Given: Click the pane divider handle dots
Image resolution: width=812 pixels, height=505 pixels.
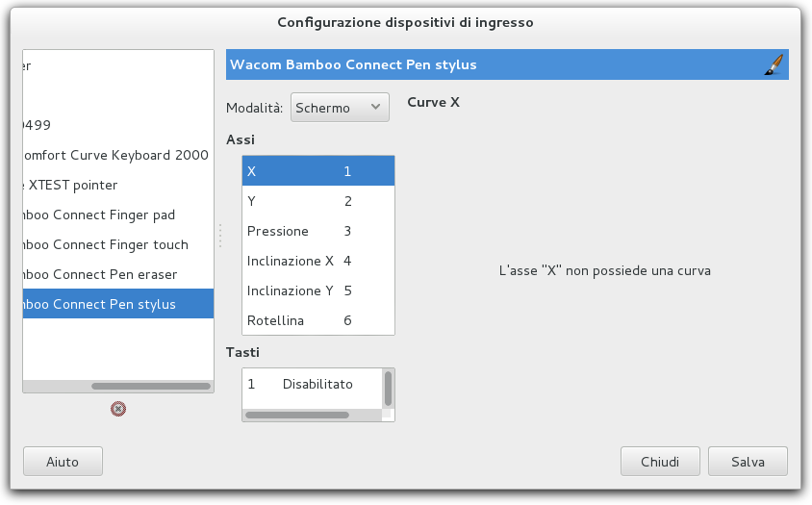Looking at the screenshot, I should point(220,236).
